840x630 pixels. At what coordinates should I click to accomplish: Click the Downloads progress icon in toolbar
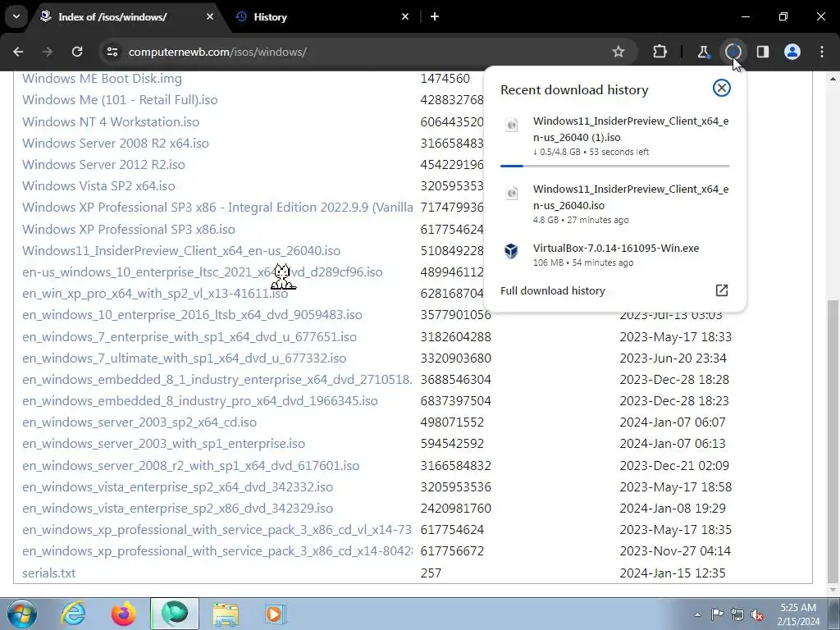pos(733,52)
